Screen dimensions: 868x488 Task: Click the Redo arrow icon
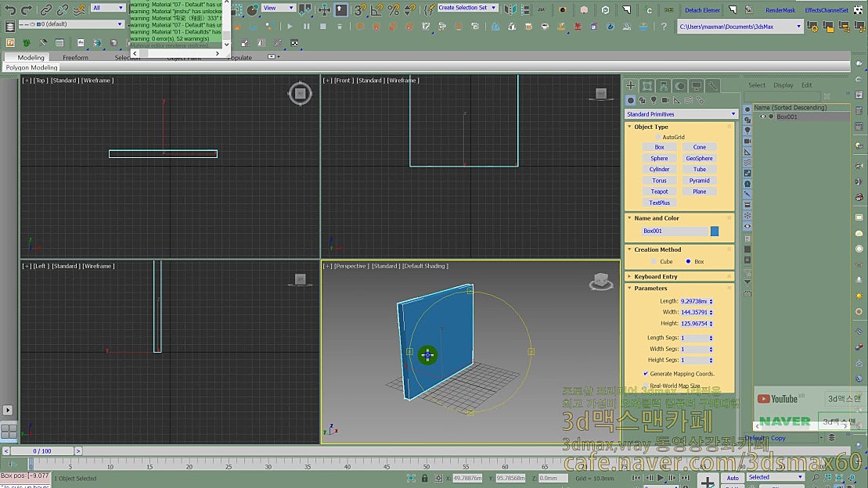point(27,10)
